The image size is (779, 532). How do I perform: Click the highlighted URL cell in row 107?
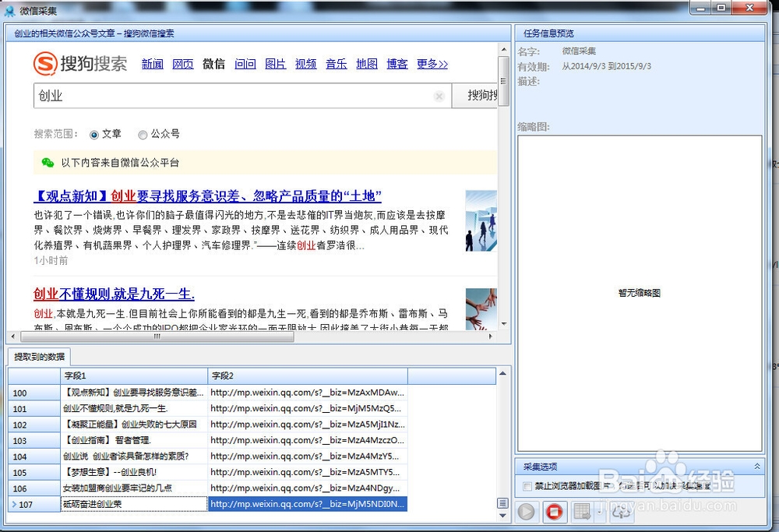pos(308,504)
